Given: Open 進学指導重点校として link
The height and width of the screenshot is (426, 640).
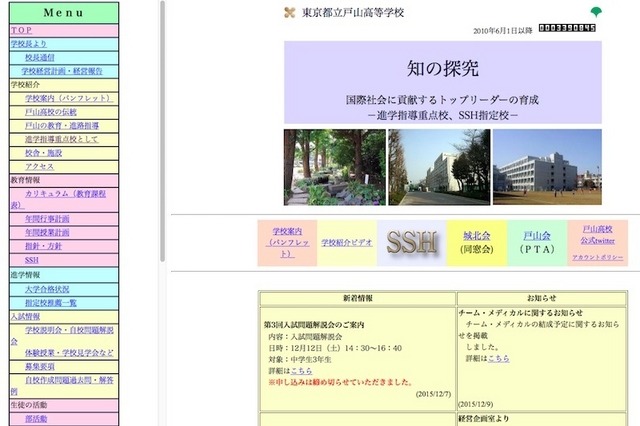Looking at the screenshot, I should 61,139.
